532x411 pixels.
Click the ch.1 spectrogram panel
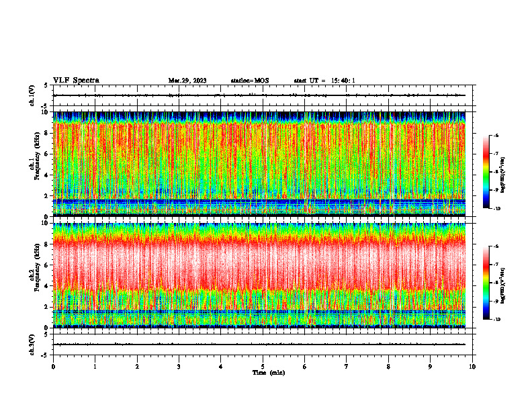(259, 164)
